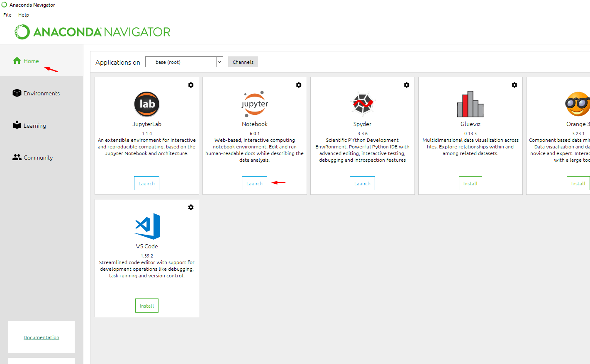The image size is (590, 364).
Task: Open the Glueviz tile settings gear
Action: [514, 85]
